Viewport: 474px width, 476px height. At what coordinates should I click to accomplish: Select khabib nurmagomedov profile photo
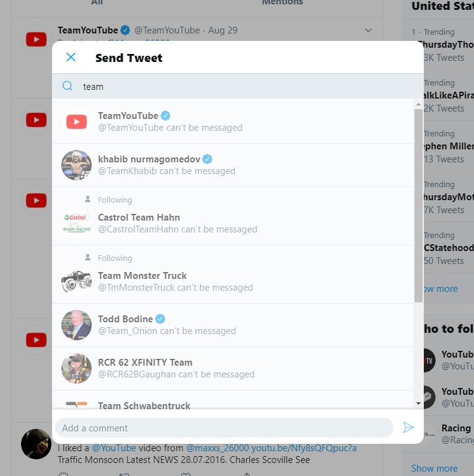[x=76, y=165]
